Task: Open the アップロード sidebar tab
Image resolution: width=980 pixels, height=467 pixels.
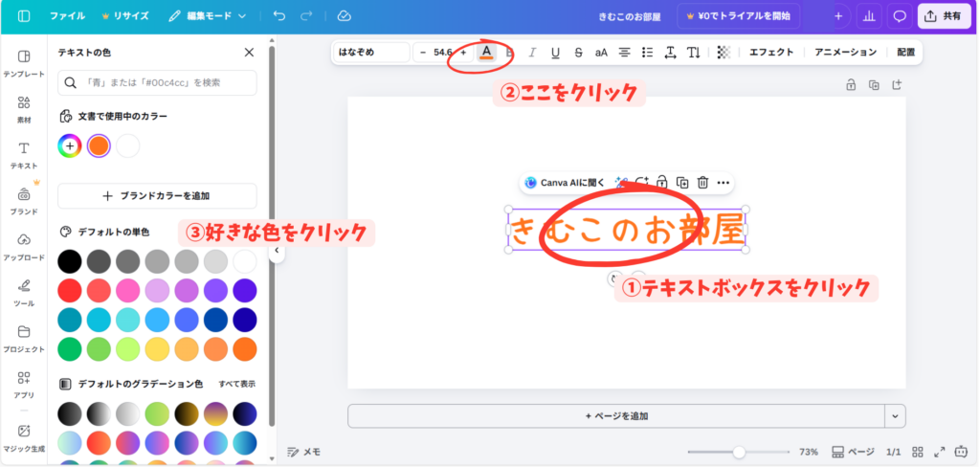Action: tap(24, 248)
